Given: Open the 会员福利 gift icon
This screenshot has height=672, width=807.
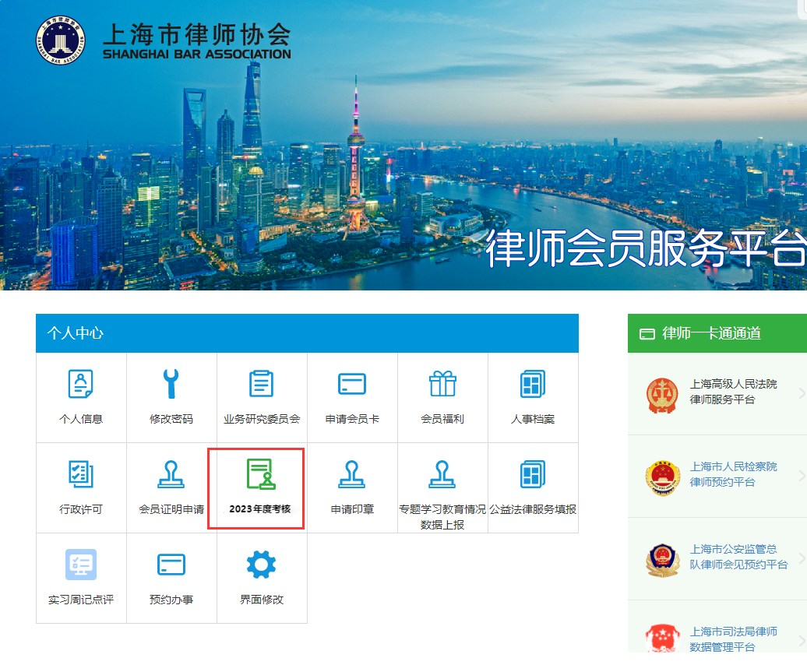Looking at the screenshot, I should coord(442,385).
